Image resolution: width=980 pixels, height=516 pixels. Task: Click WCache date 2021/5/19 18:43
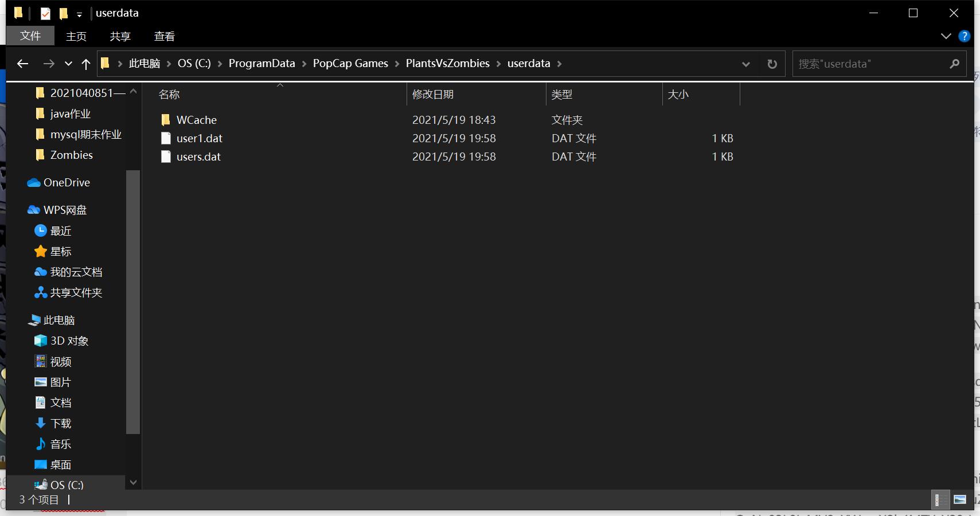point(454,120)
